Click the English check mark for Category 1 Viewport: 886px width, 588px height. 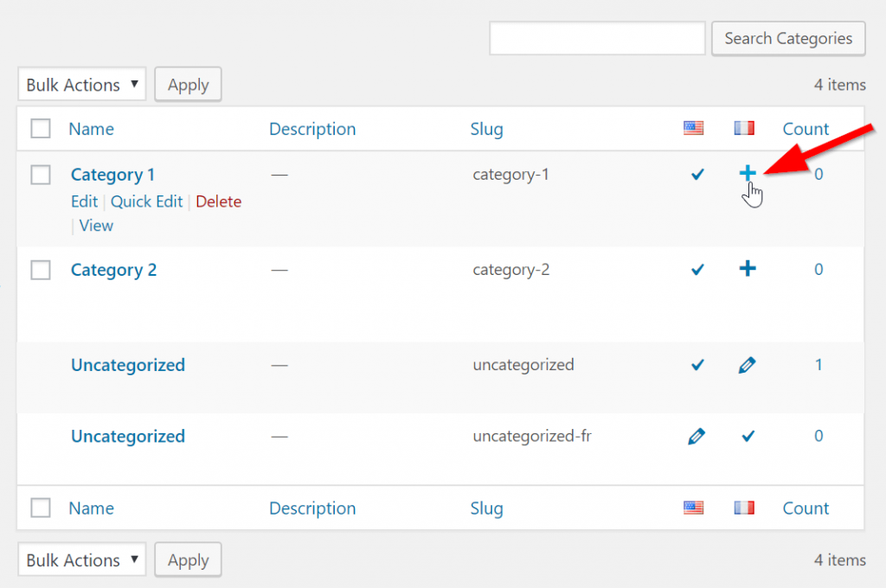(x=697, y=174)
